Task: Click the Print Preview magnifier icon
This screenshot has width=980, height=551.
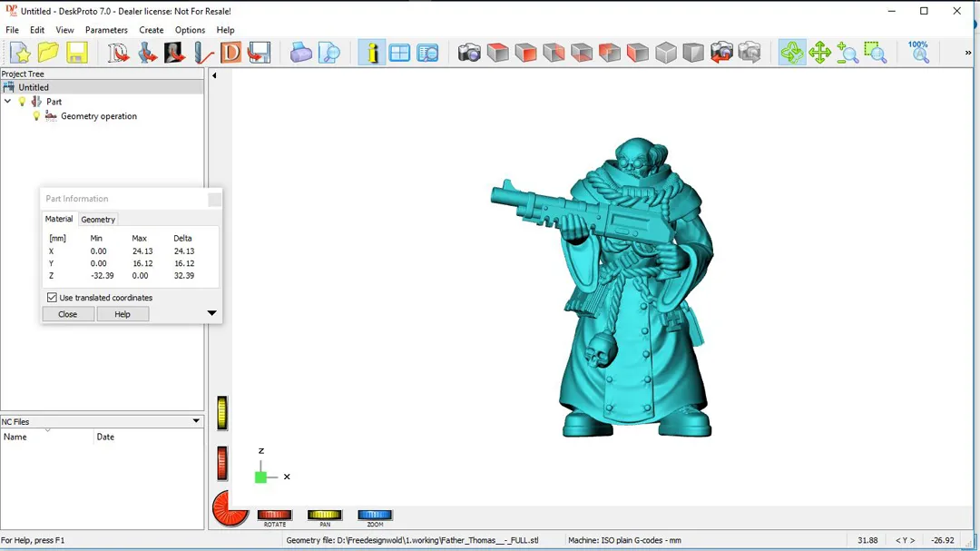Action: (x=328, y=53)
